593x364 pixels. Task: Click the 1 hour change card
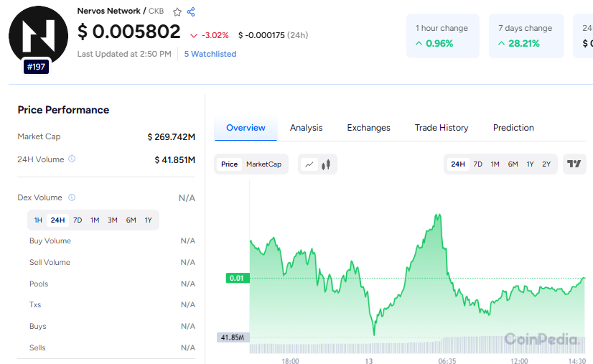pyautogui.click(x=443, y=36)
